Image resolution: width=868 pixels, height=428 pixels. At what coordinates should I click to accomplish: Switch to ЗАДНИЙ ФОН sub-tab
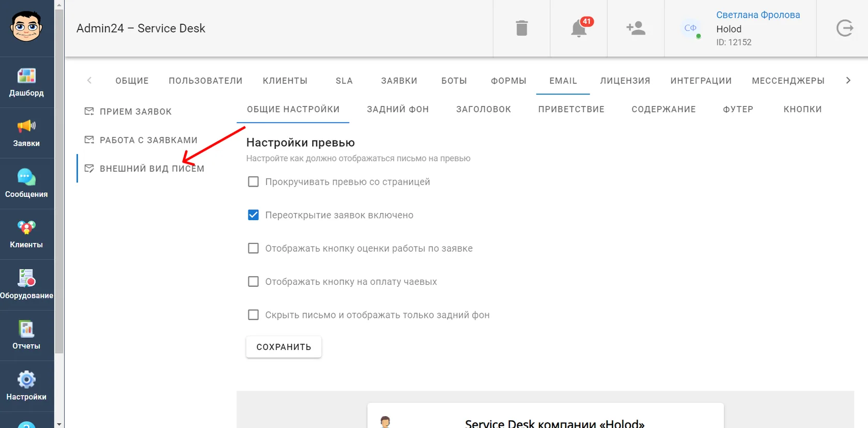[398, 109]
